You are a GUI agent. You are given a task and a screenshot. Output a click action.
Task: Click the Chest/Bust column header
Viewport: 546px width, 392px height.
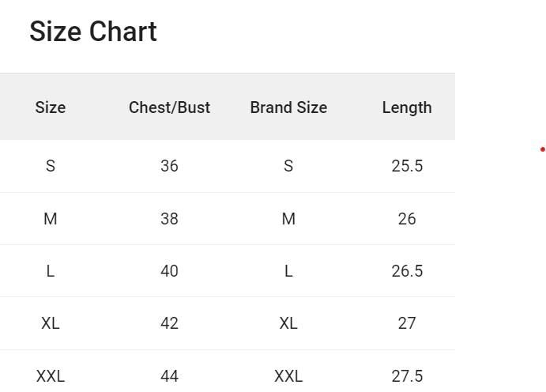(x=169, y=107)
